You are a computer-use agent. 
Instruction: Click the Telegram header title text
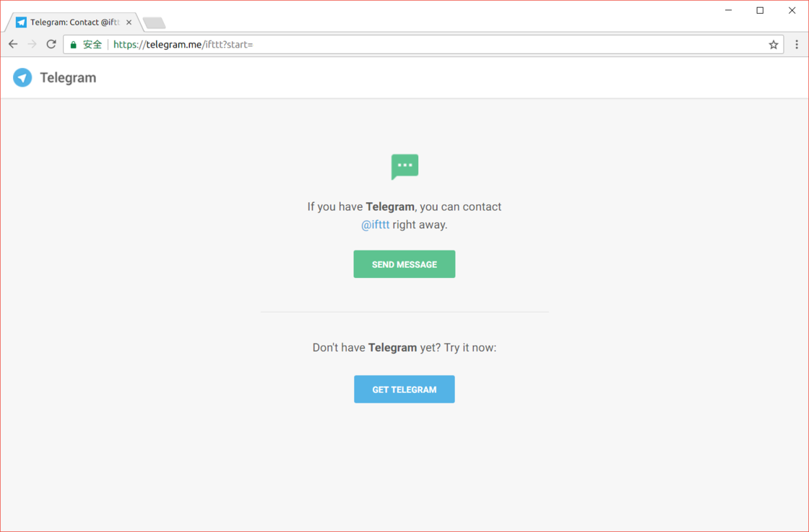coord(68,78)
